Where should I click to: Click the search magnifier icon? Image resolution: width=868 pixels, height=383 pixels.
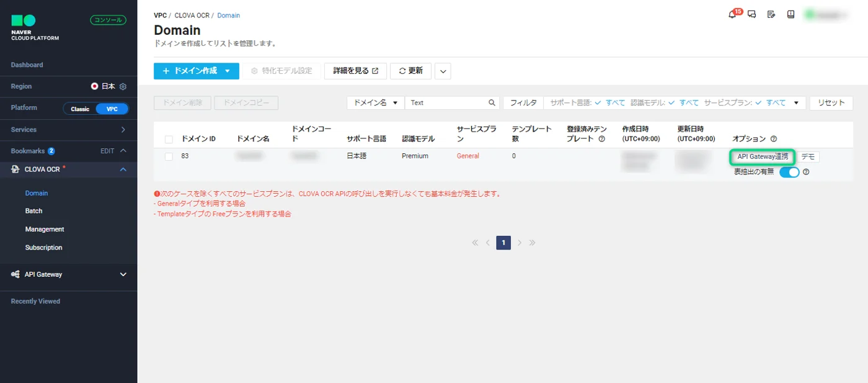[492, 103]
